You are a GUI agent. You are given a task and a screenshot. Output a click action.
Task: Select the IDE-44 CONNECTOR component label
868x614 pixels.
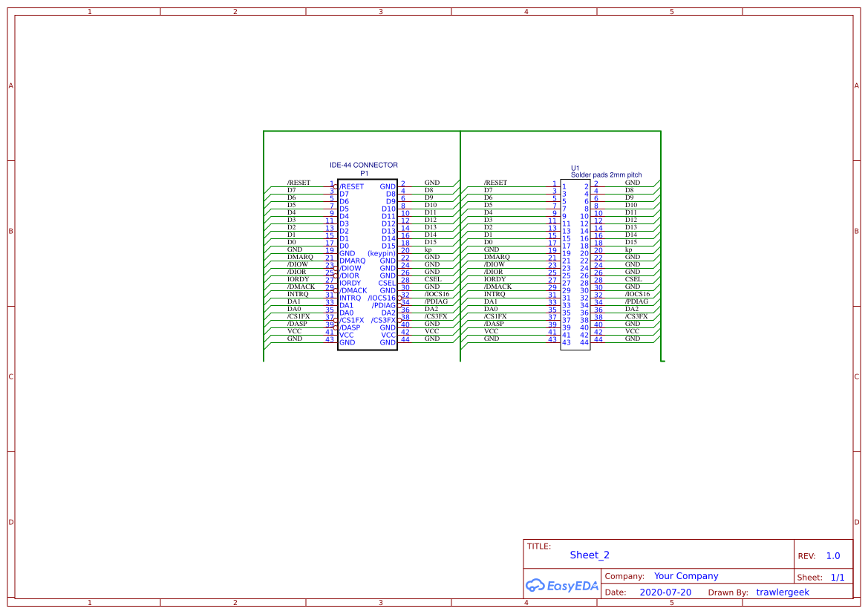pyautogui.click(x=364, y=165)
